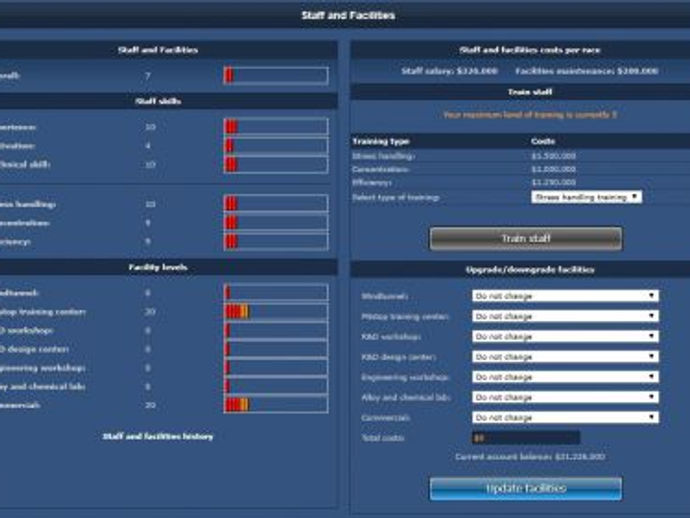The width and height of the screenshot is (690, 518).
Task: Click the Total costs field
Action: (526, 438)
